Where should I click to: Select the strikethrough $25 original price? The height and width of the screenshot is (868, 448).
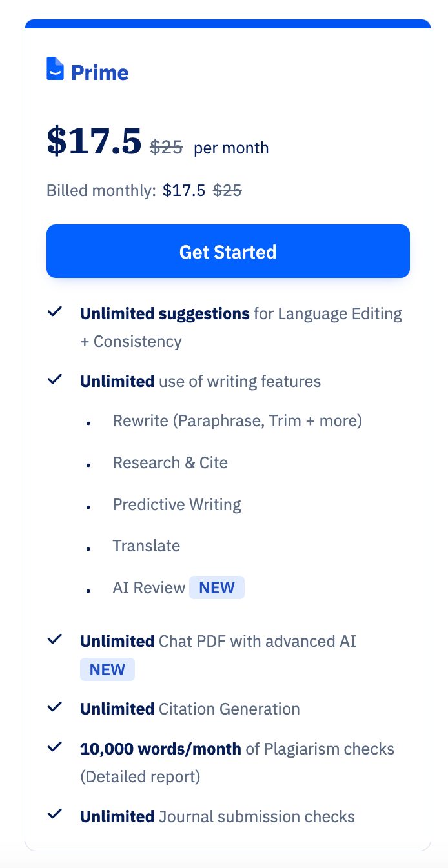click(167, 147)
